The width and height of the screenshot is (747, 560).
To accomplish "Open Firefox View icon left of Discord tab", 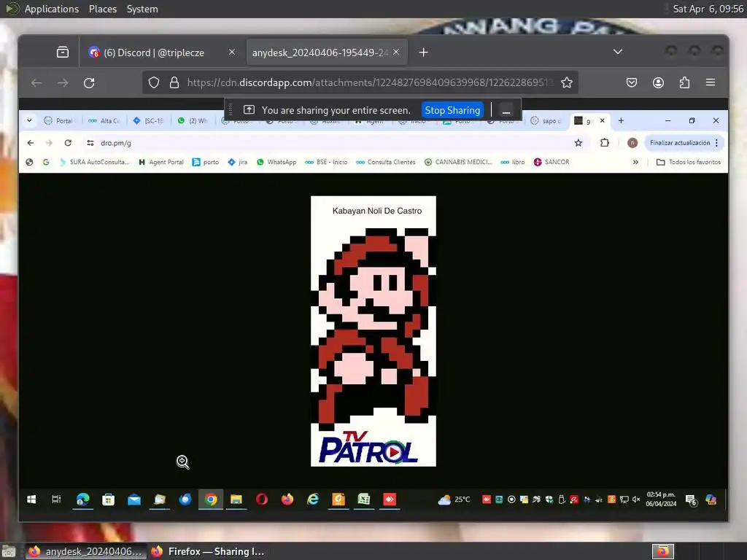I will (x=63, y=52).
